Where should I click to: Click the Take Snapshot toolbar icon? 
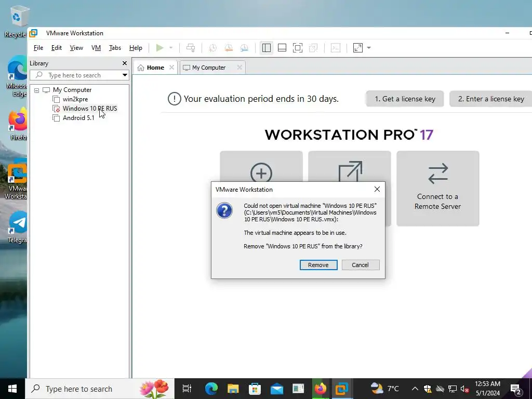tap(212, 48)
